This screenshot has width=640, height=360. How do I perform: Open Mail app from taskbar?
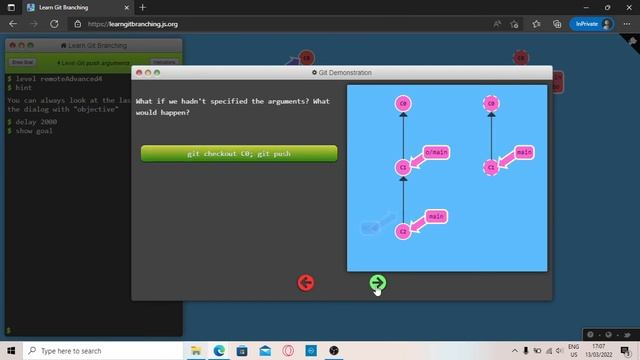pos(265,351)
